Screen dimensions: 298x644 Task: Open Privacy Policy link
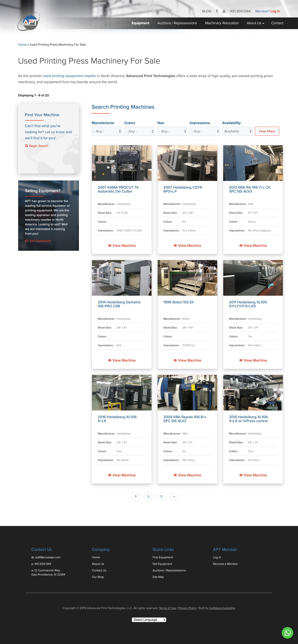point(187,608)
